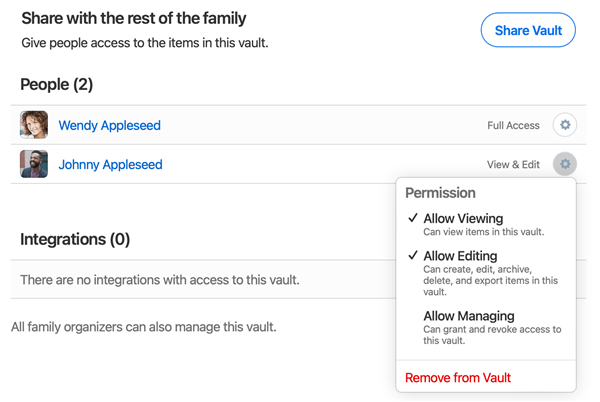Click Wendy Appleseed's profile photo

click(34, 125)
